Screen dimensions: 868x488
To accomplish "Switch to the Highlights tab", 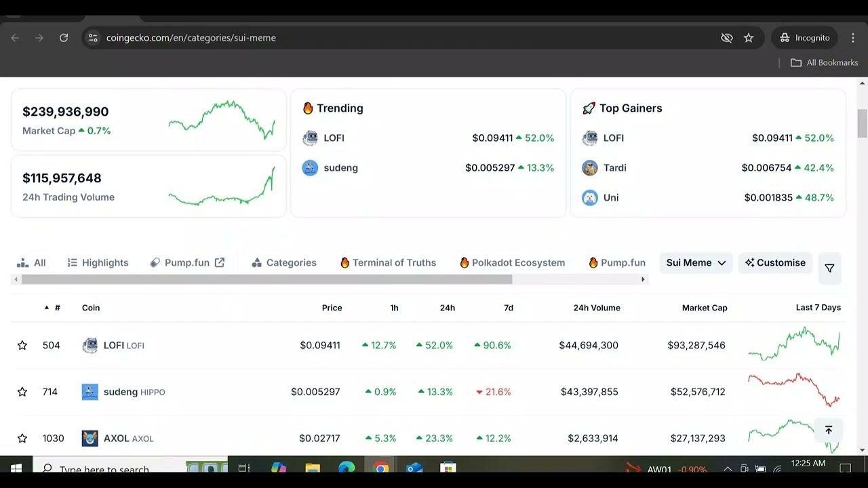I will [x=98, y=263].
